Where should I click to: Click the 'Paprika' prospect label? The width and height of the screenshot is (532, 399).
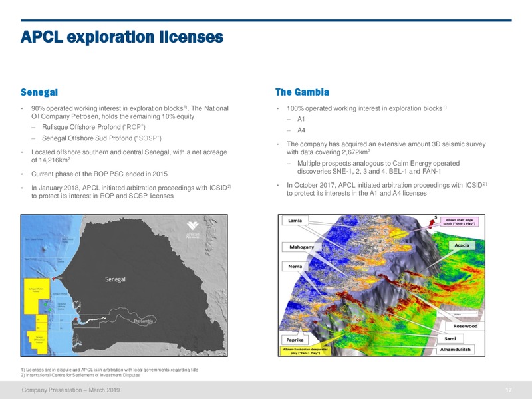pos(295,340)
